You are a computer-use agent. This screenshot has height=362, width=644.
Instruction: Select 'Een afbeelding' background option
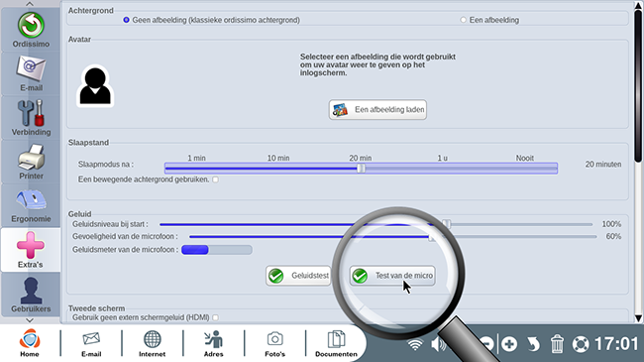pyautogui.click(x=464, y=20)
